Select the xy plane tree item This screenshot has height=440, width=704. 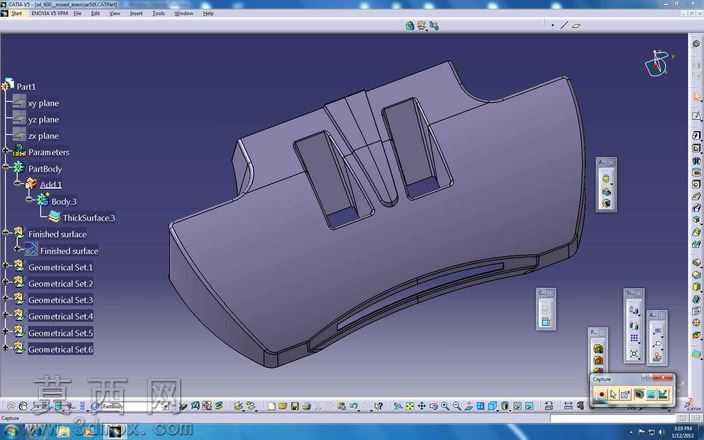coord(43,103)
